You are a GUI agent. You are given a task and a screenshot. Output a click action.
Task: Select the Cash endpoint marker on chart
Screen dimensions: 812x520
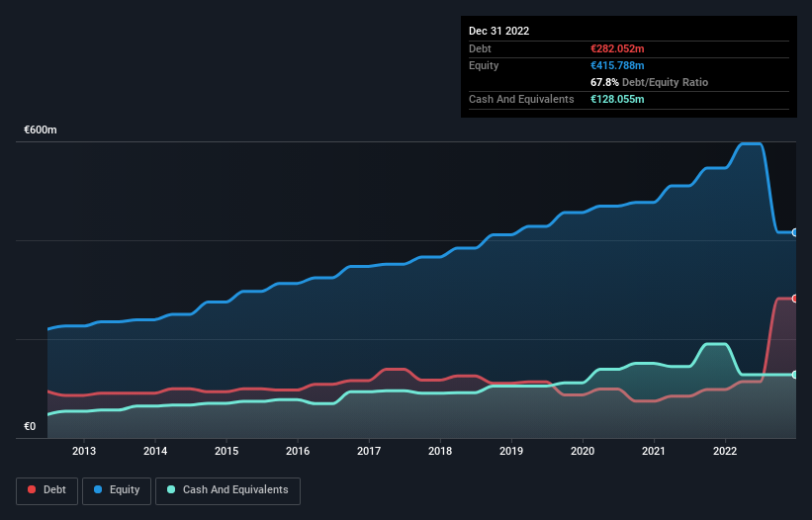click(795, 375)
